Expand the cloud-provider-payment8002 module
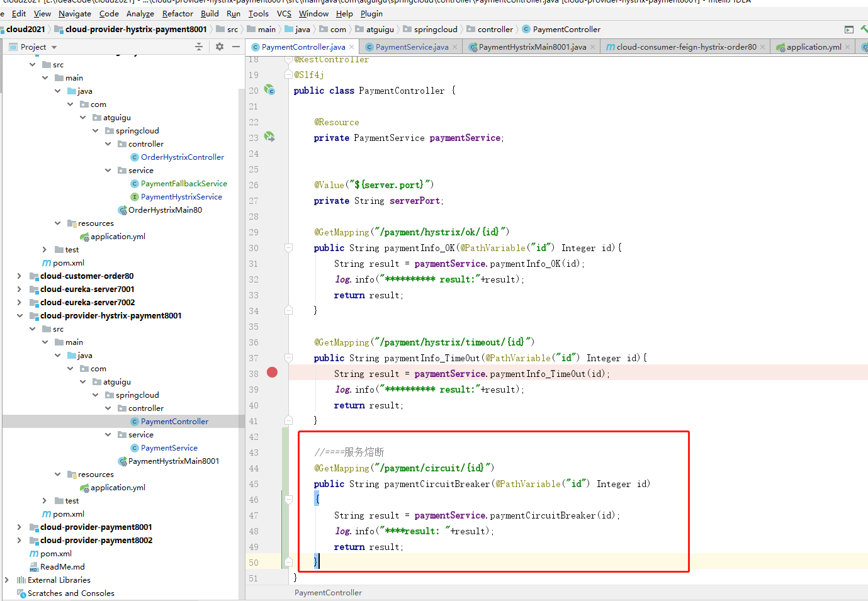Viewport: 868px width, 601px height. (20, 541)
